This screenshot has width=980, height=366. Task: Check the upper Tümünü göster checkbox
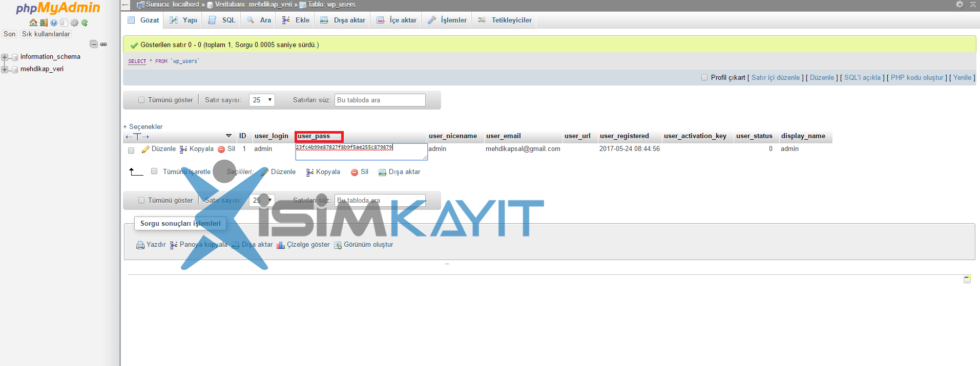click(x=141, y=100)
